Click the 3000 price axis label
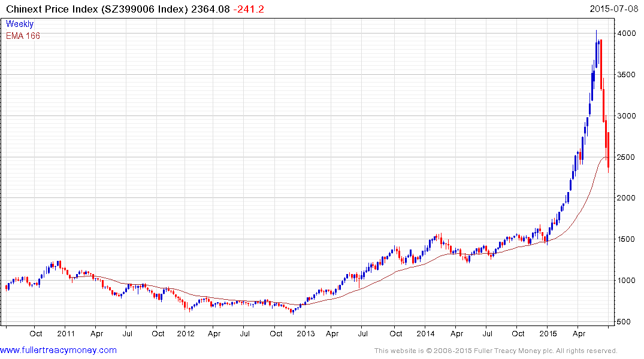The image size is (644, 359). pyautogui.click(x=627, y=115)
